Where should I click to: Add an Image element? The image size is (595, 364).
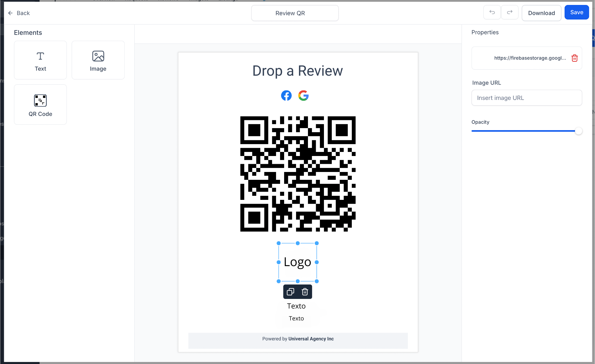pos(98,60)
